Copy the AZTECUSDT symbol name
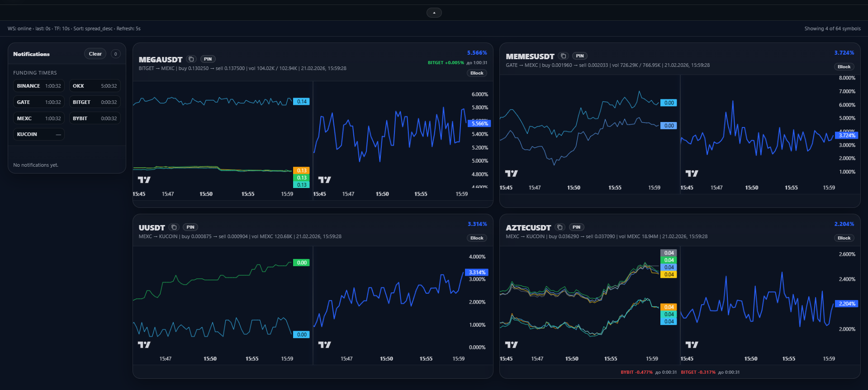868x390 pixels. [x=560, y=227]
